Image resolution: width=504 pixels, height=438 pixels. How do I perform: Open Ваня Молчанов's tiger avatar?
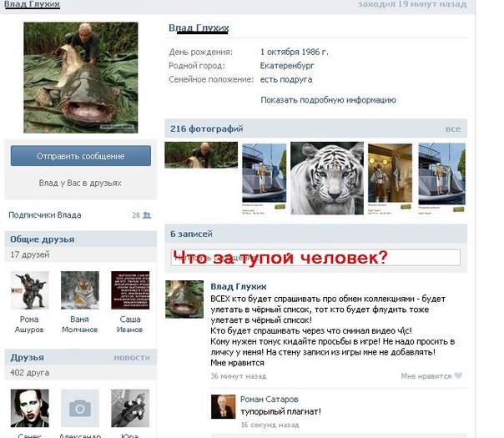(80, 290)
